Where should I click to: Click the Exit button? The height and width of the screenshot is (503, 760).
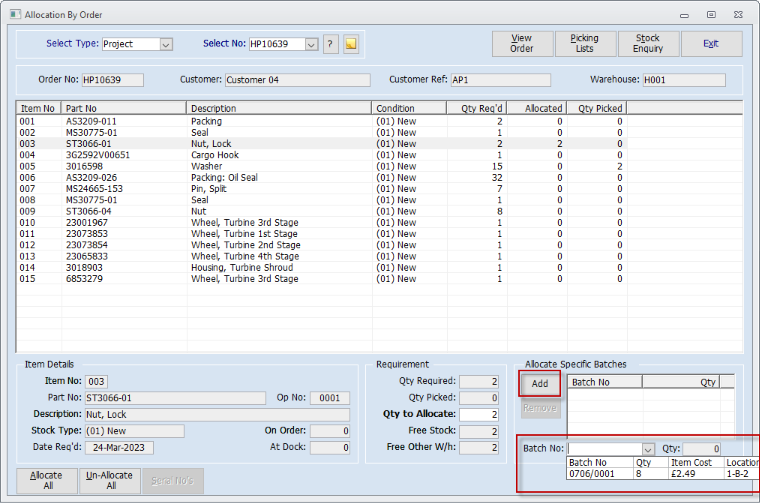coord(711,44)
